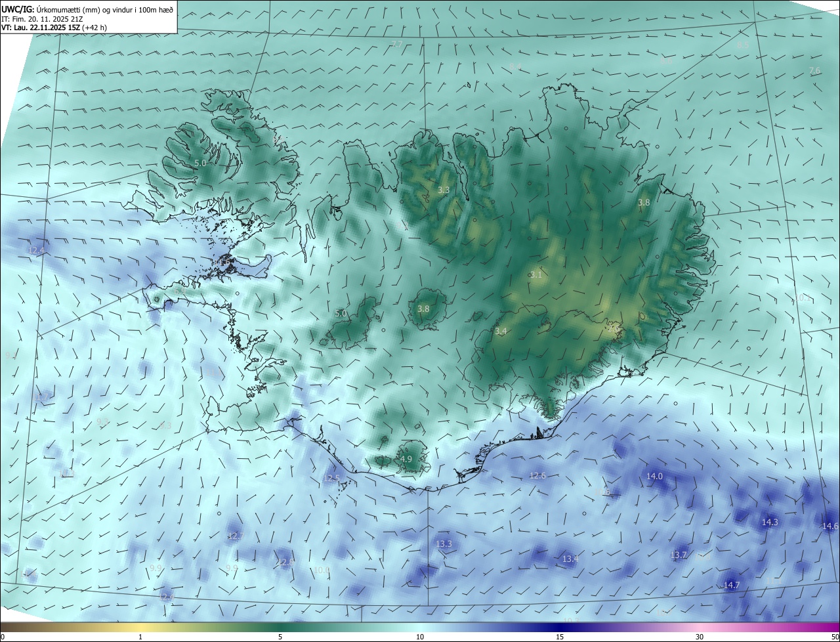The height and width of the screenshot is (642, 840).
Task: Click the 14.3 precipitable water value
Action: click(x=769, y=523)
